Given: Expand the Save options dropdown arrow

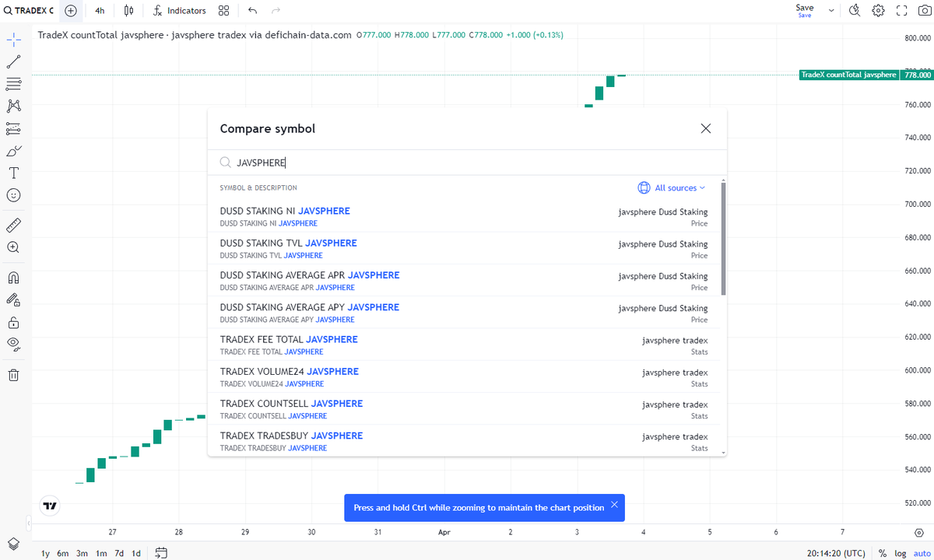Looking at the screenshot, I should pyautogui.click(x=831, y=11).
